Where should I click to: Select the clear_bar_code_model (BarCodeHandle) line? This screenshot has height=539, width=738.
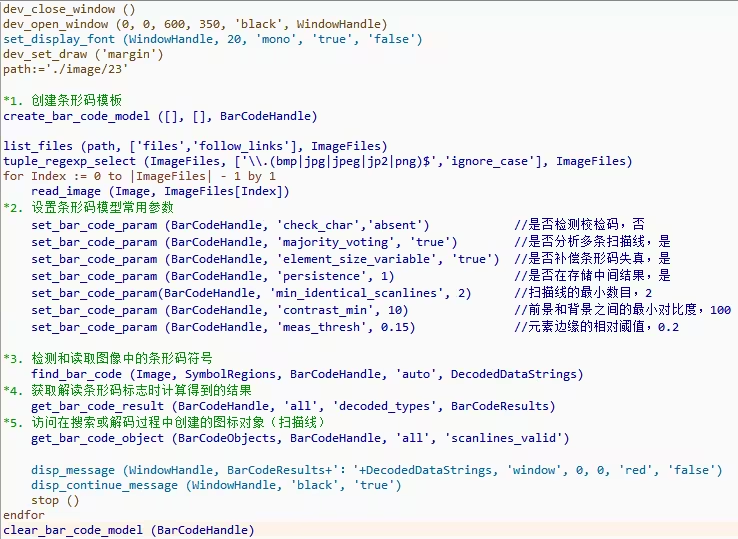point(128,530)
